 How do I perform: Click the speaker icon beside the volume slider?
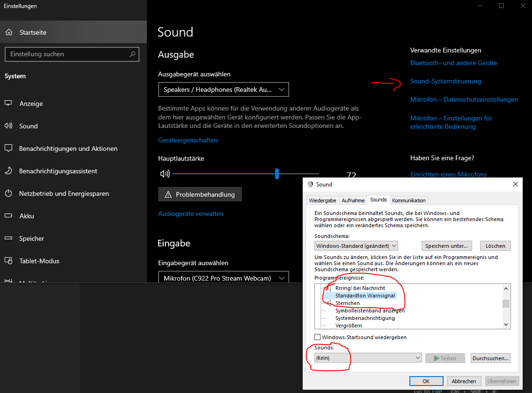click(x=165, y=174)
